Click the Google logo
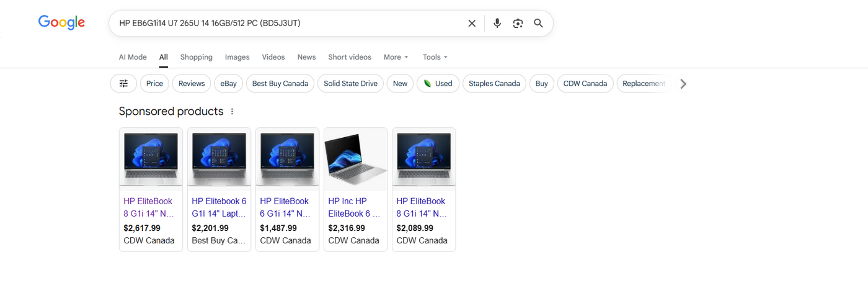The image size is (868, 288). pyautogui.click(x=61, y=23)
